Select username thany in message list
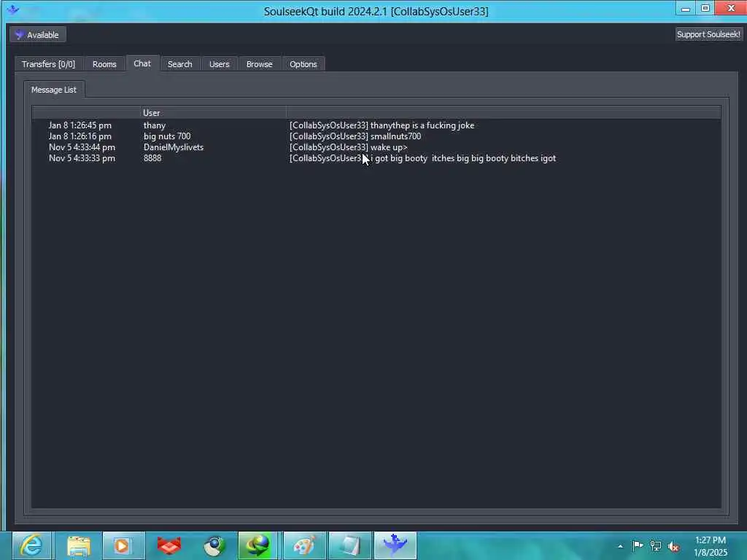Screen dimensions: 747x560 coord(155,125)
